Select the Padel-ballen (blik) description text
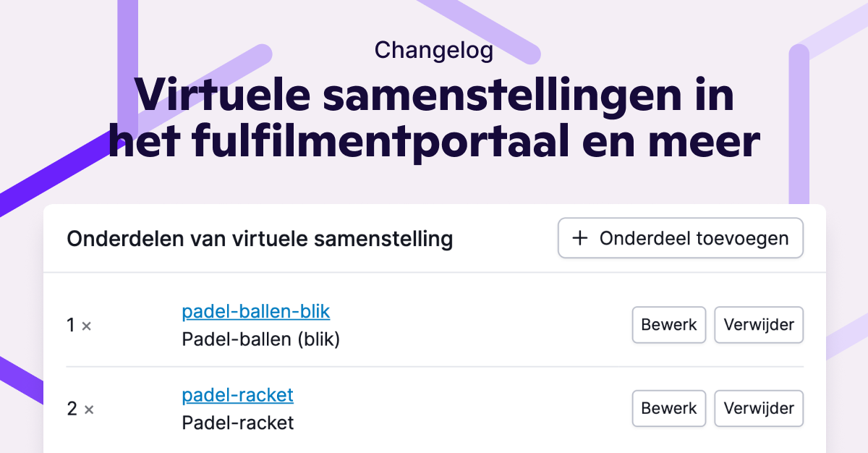 (x=261, y=339)
